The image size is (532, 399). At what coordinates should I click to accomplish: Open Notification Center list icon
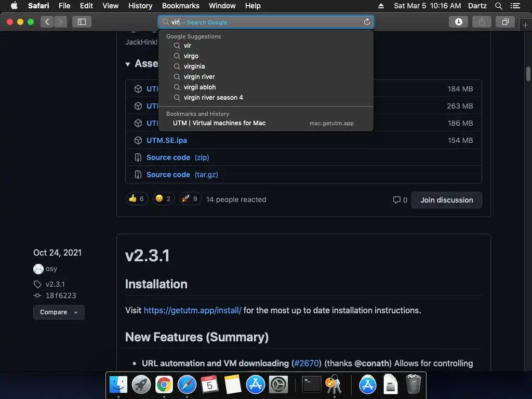click(x=515, y=6)
